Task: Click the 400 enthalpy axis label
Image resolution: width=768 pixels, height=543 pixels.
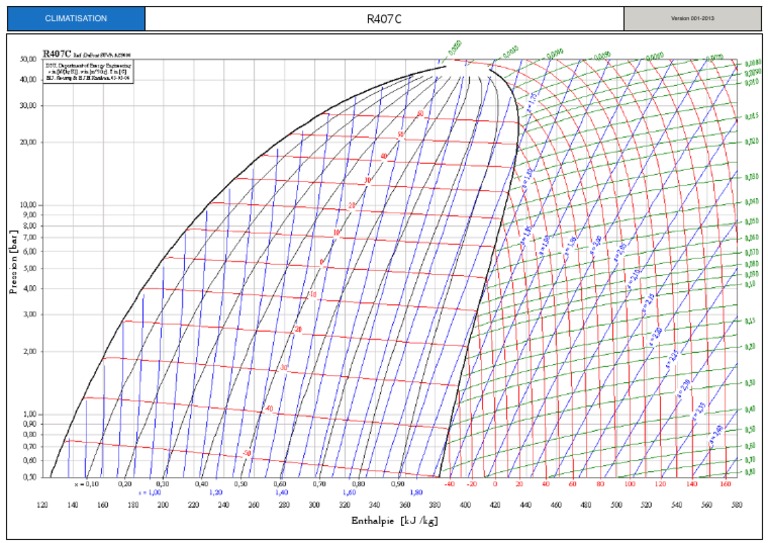Action: click(x=465, y=504)
